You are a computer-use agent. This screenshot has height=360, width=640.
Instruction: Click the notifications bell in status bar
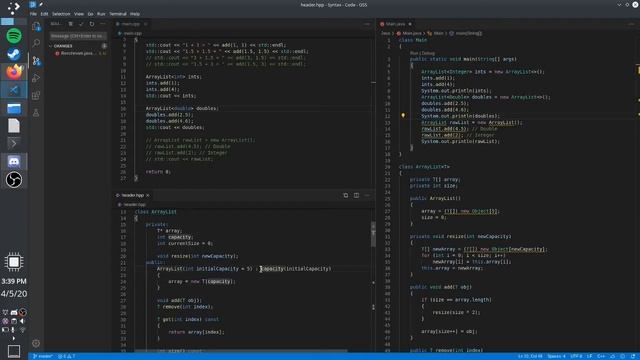pyautogui.click(x=633, y=356)
